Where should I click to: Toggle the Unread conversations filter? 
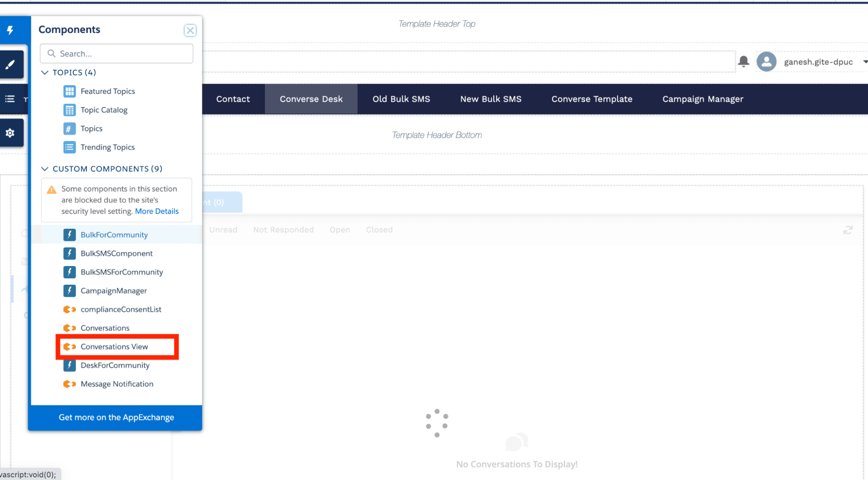pyautogui.click(x=223, y=230)
